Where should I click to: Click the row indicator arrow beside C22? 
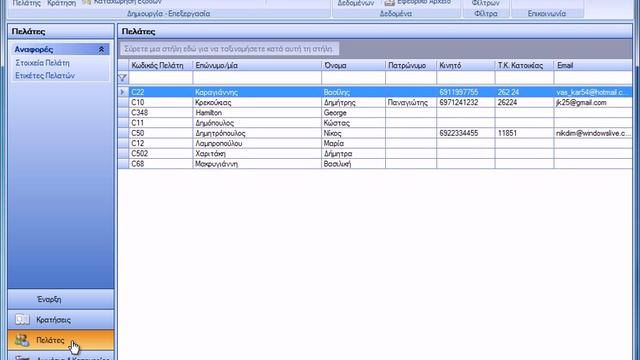tap(123, 92)
